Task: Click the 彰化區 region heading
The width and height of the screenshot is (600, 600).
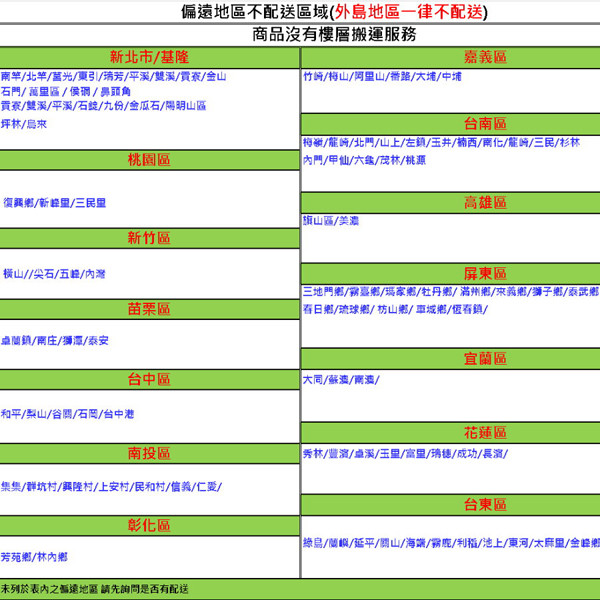Action: [149, 524]
